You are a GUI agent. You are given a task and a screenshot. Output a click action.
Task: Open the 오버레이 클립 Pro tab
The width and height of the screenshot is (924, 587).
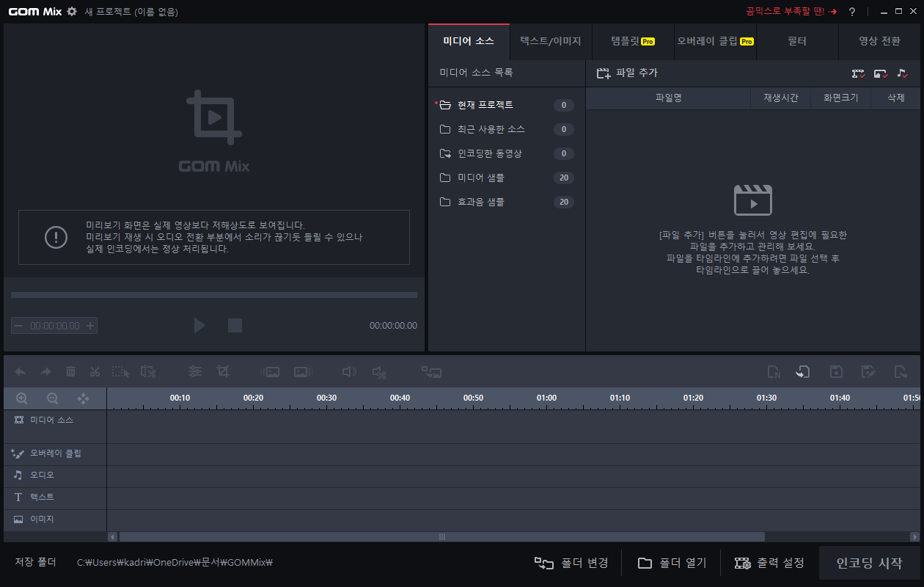[x=715, y=42]
